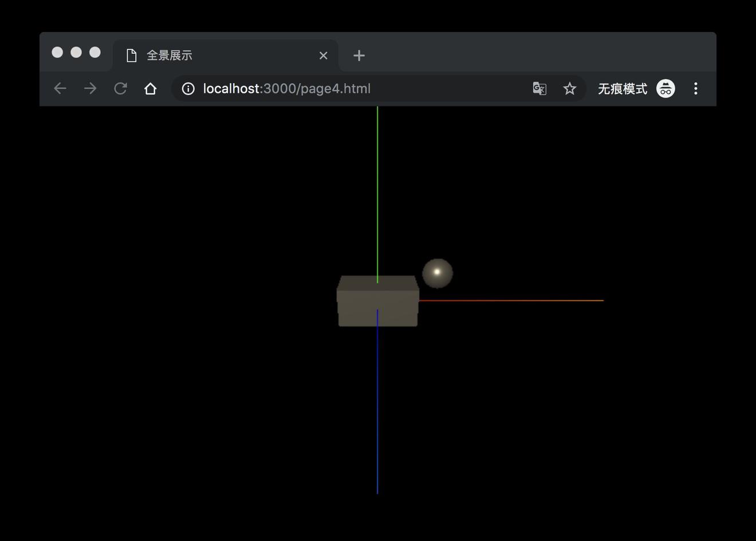Click the 无痕模式 label
The image size is (756, 541).
[x=623, y=88]
